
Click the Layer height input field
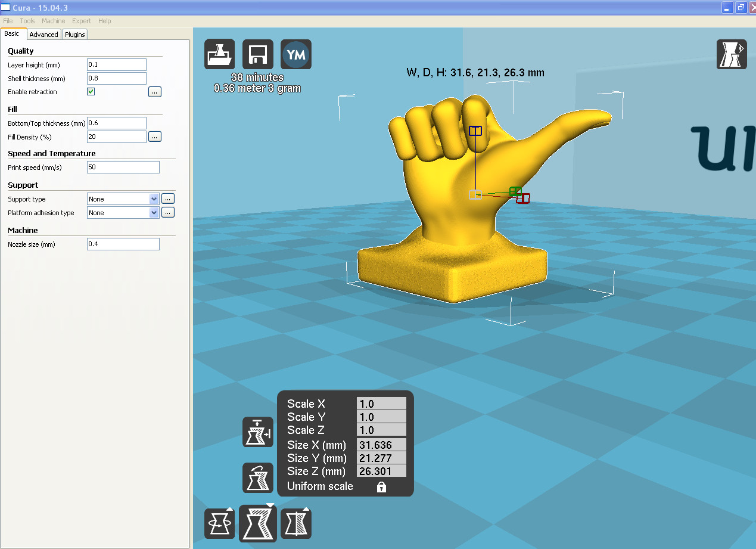117,64
